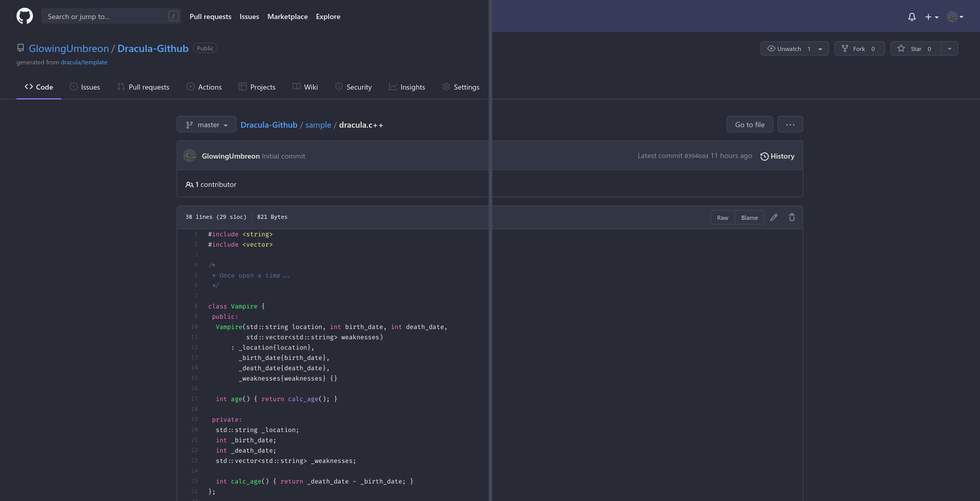Delete the file using the trash icon
This screenshot has height=501, width=980.
click(791, 217)
